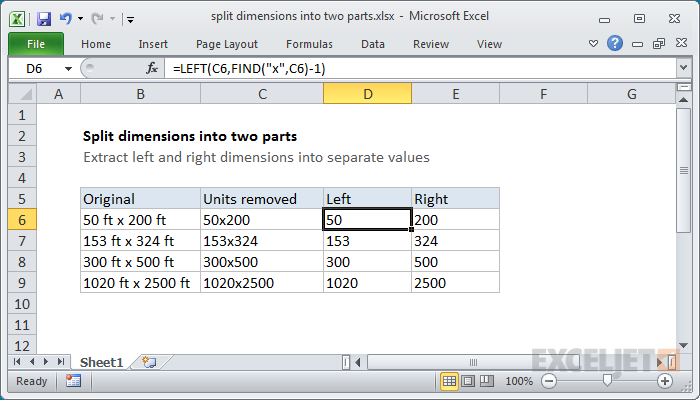Click the horizontal scrollbar thumb
Viewport: 700px width, 400px height.
[x=473, y=362]
